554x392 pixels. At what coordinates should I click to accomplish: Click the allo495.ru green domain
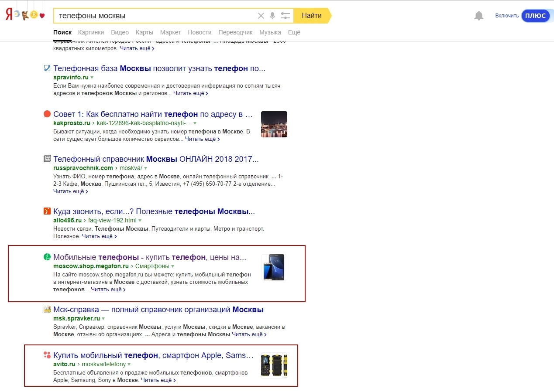[x=67, y=221]
